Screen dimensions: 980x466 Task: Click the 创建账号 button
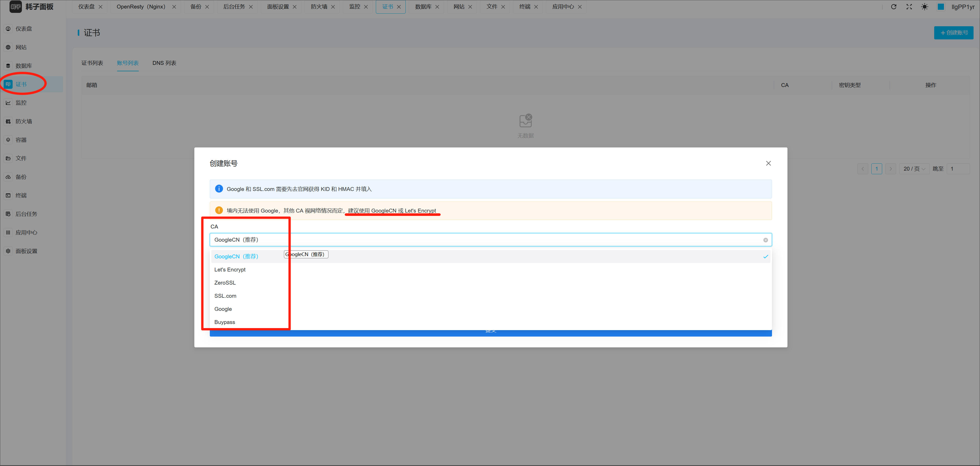[953, 33]
